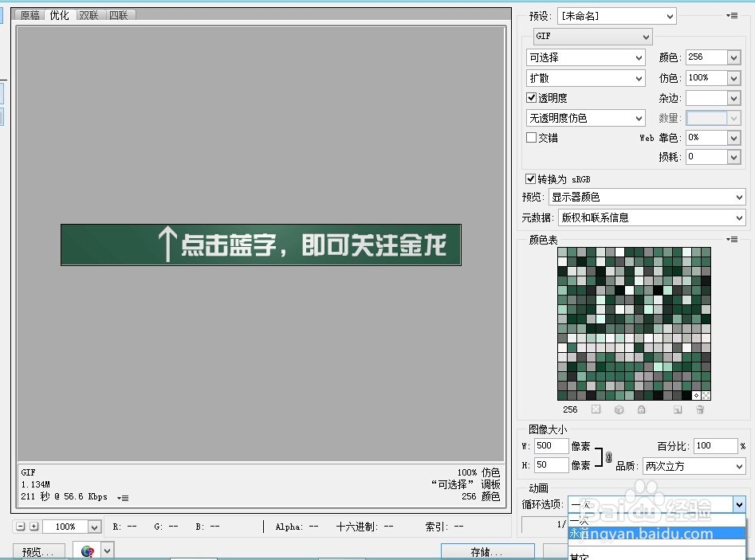Open the 扩散 dither method dropdown
The height and width of the screenshot is (560, 755).
[585, 78]
